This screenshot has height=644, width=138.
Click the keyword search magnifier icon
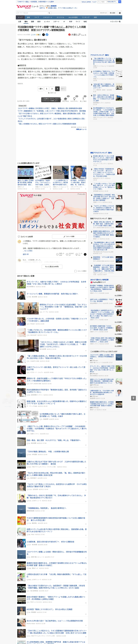click(49, 13)
